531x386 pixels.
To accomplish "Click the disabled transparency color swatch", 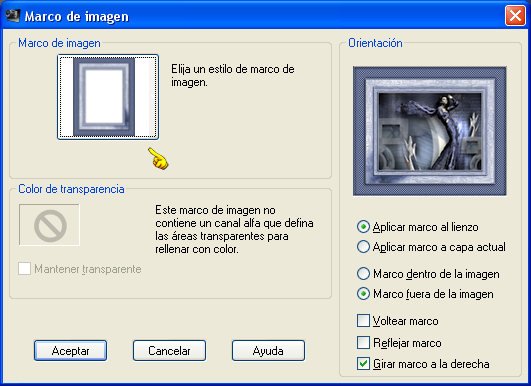I will click(x=49, y=225).
